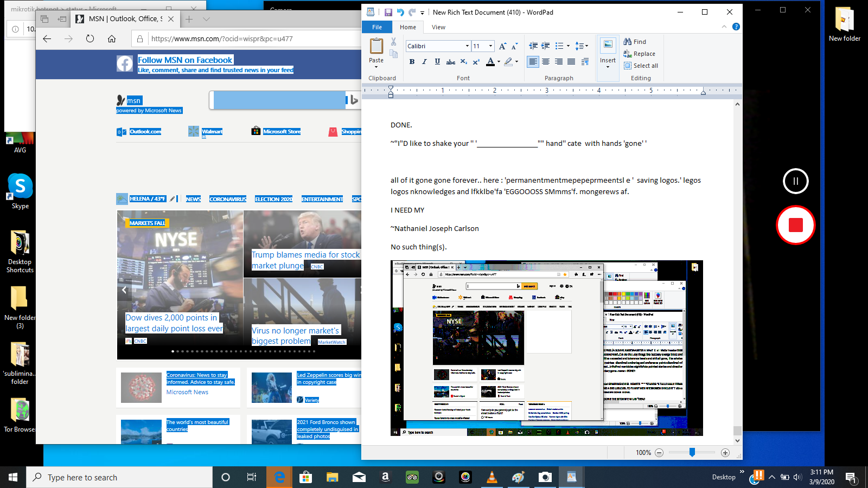Customize Quick Access Toolbar dropdown arrow
868x488 pixels.
pyautogui.click(x=422, y=12)
